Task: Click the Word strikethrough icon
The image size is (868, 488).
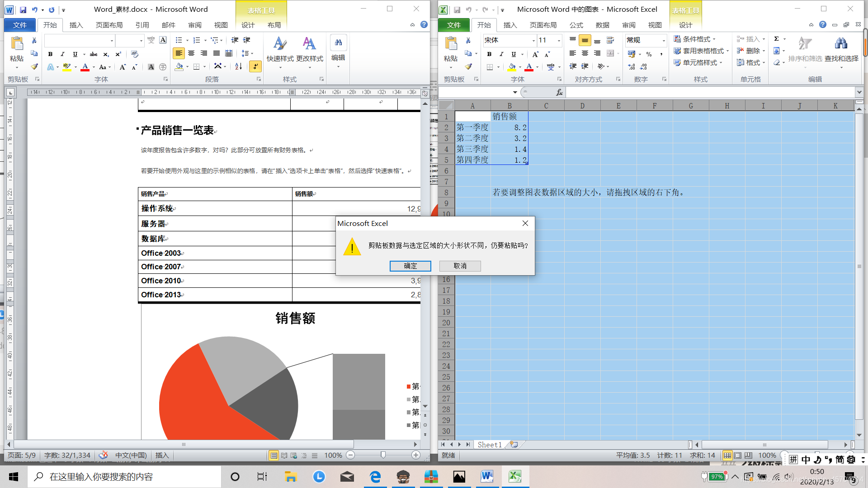Action: tap(94, 54)
